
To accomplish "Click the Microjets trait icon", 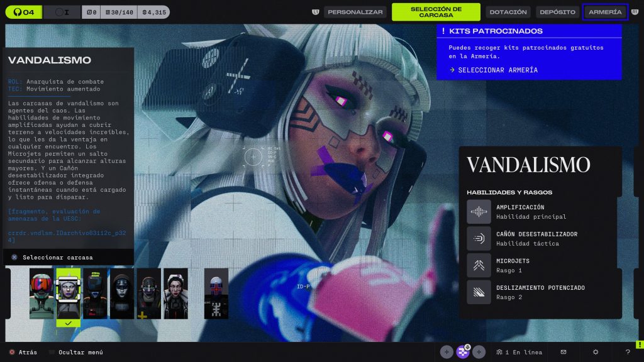I will coord(479,265).
